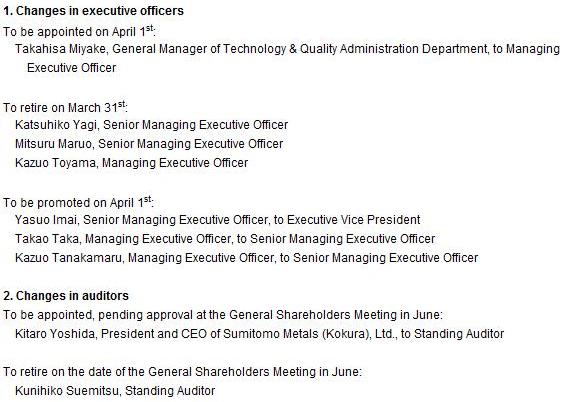The width and height of the screenshot is (563, 402).
Task: Click the Mitsuru Maruo line
Action: tap(149, 144)
